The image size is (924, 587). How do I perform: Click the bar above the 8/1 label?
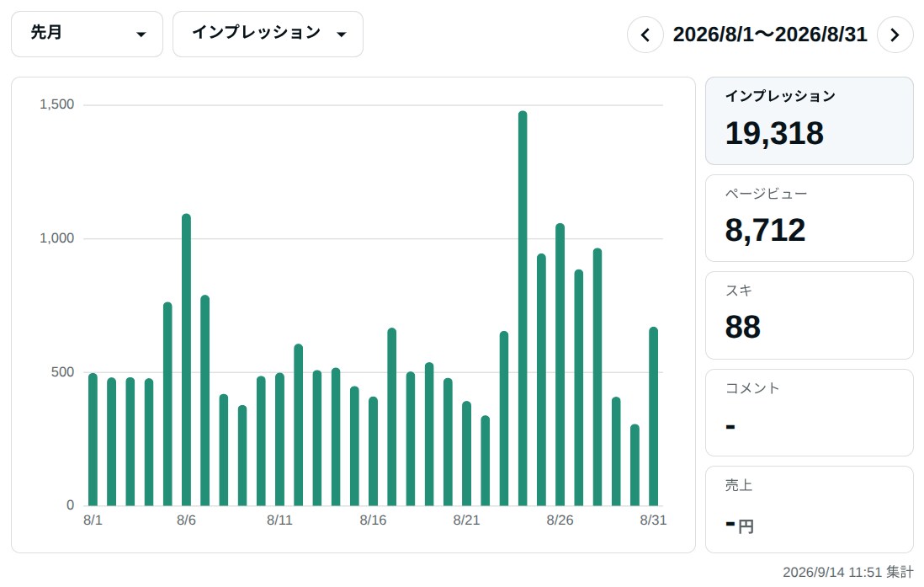tap(93, 440)
